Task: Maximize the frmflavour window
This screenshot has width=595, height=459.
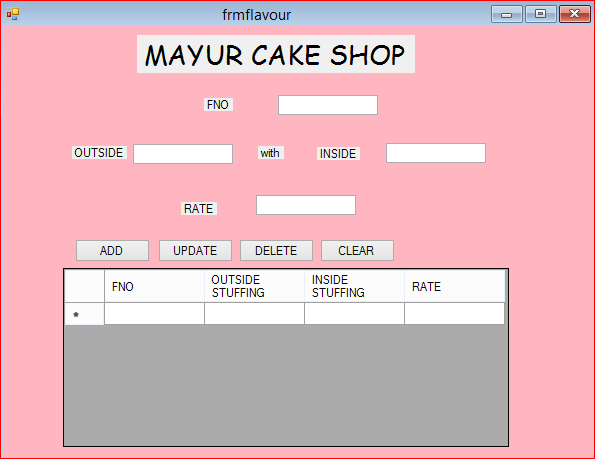Action: click(x=541, y=14)
